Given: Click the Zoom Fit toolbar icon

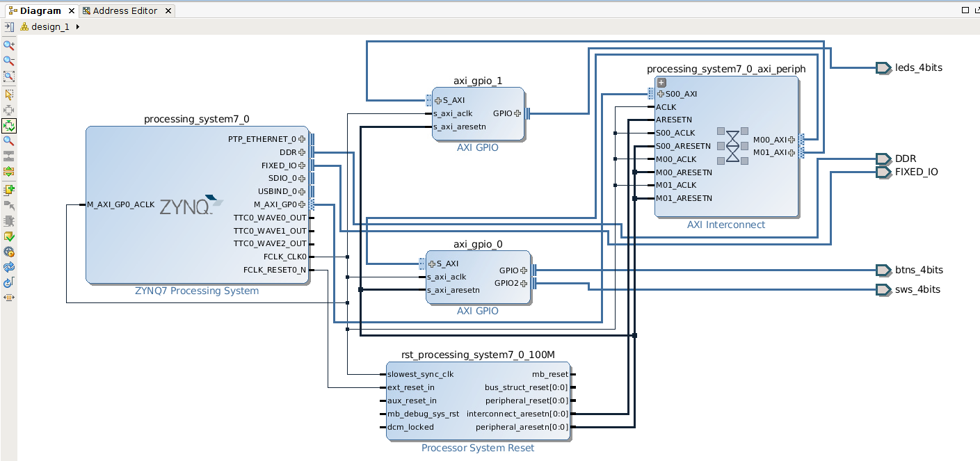Looking at the screenshot, I should point(9,77).
